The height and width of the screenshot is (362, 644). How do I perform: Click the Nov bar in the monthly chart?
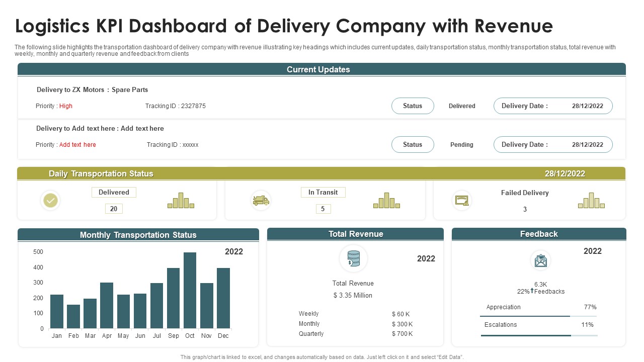click(207, 306)
